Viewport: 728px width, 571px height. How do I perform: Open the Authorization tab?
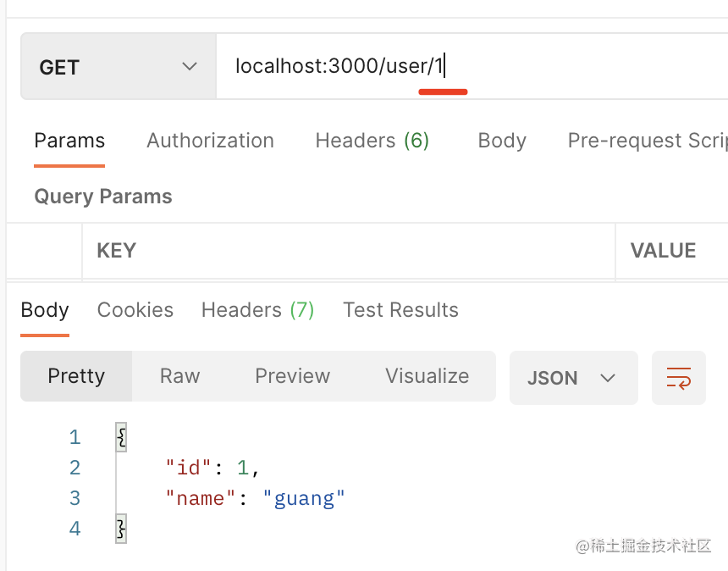tap(210, 141)
